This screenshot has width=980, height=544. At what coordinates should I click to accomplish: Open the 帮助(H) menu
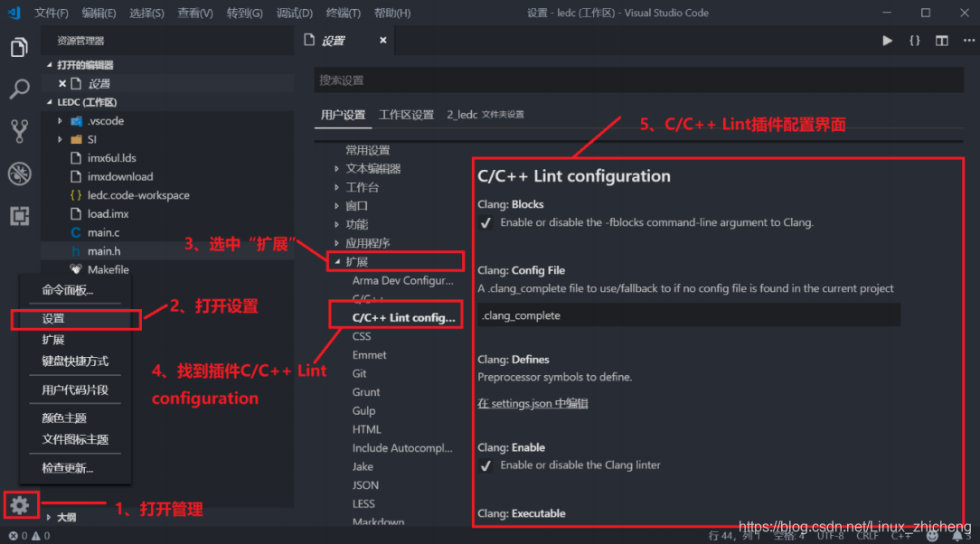point(391,13)
